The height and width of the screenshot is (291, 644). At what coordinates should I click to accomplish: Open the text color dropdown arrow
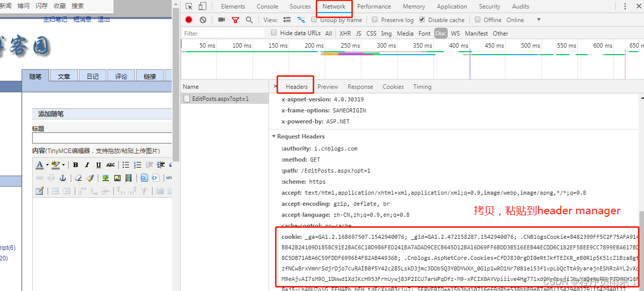tap(47, 165)
